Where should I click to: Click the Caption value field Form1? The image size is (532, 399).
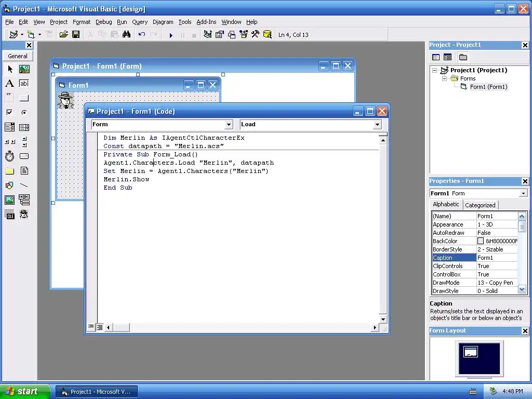point(497,258)
